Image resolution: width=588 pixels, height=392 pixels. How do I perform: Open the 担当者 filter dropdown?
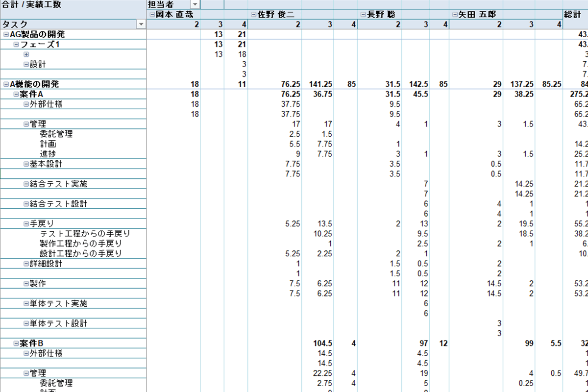click(195, 4)
